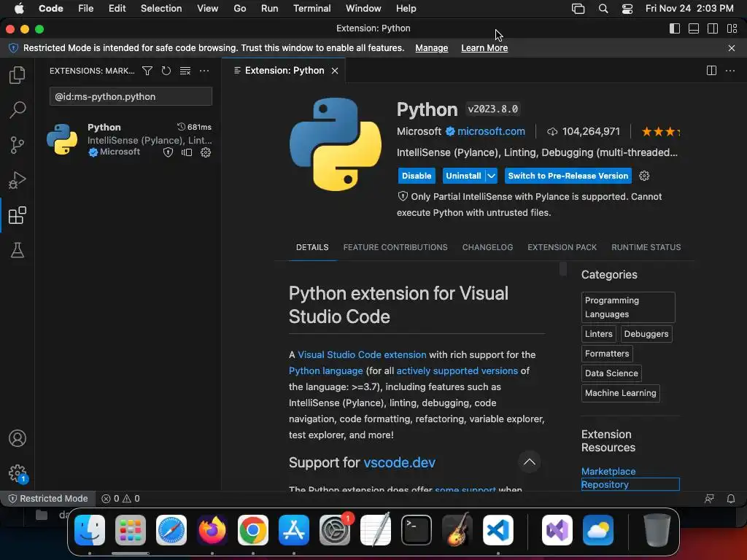Customize layout icon in title bar

(x=732, y=28)
